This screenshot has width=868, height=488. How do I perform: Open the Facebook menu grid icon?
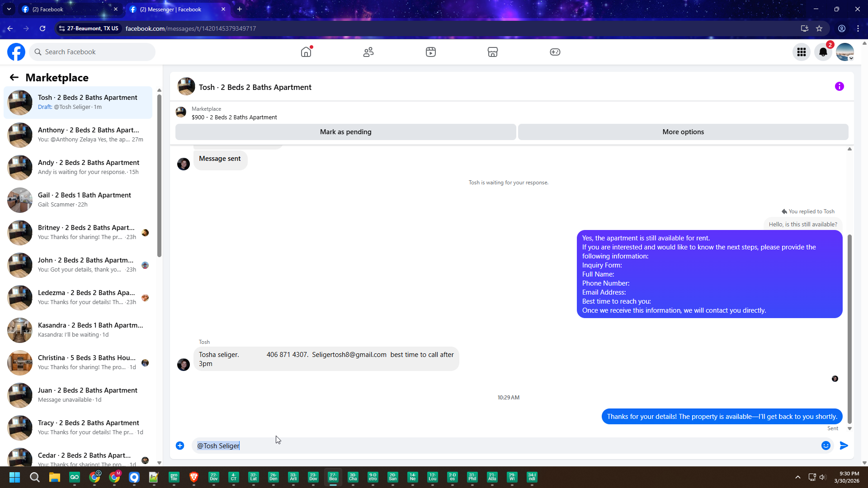tap(802, 52)
